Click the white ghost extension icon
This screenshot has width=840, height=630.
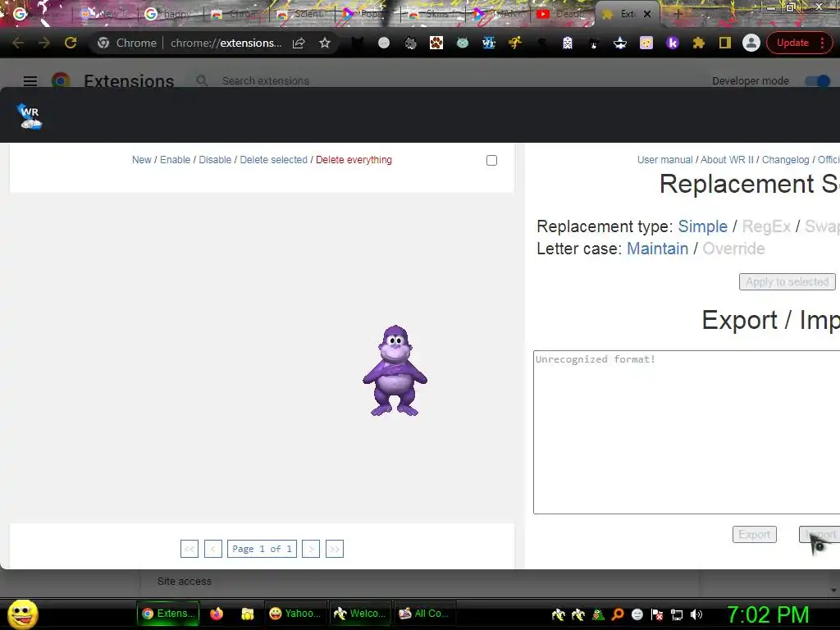568,43
